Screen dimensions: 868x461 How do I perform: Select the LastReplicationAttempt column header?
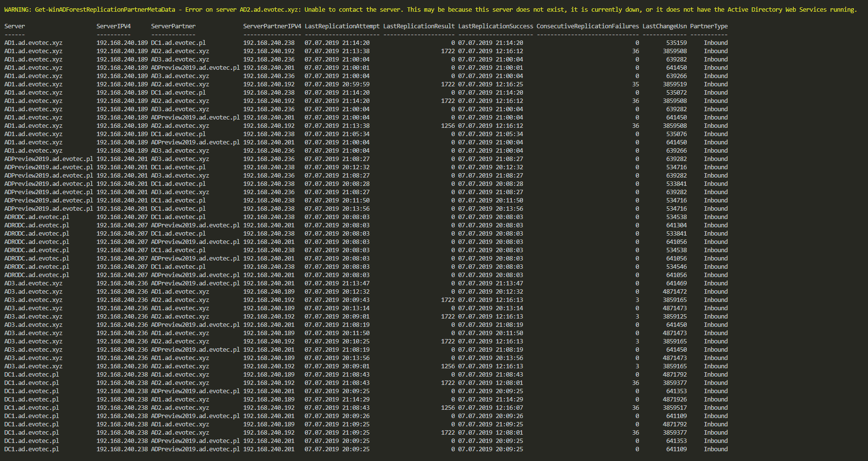342,26
